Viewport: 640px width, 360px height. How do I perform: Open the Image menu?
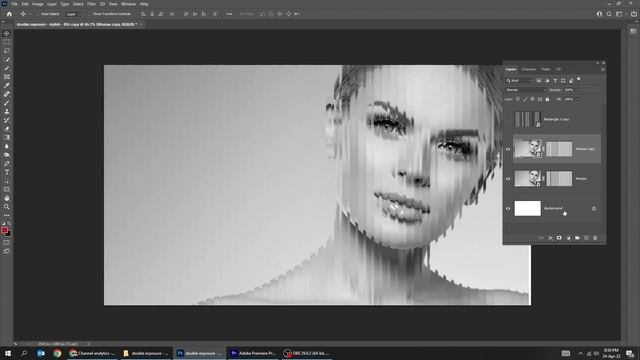tap(38, 4)
